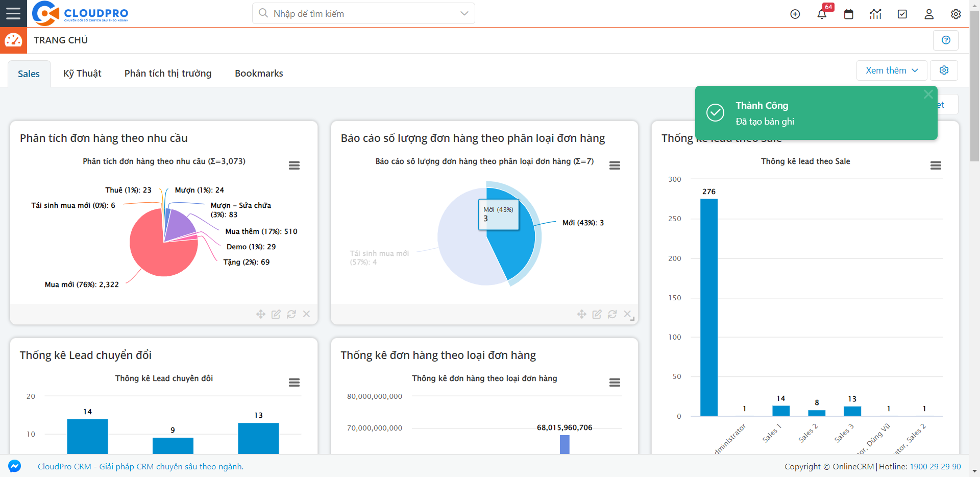Click the Mượn – Sửa chữa (3%): 83 label
The width and height of the screenshot is (980, 477).
(x=241, y=210)
